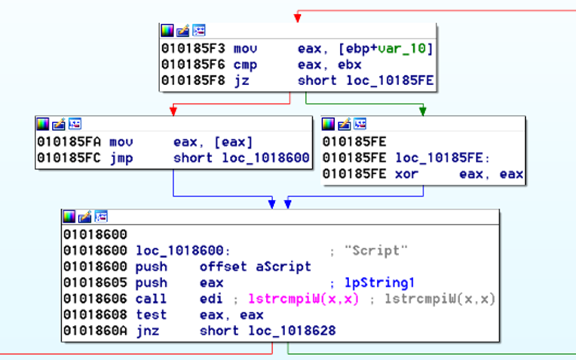Image resolution: width=576 pixels, height=360 pixels.
Task: Select variable var_10 operand
Action: coord(402,48)
